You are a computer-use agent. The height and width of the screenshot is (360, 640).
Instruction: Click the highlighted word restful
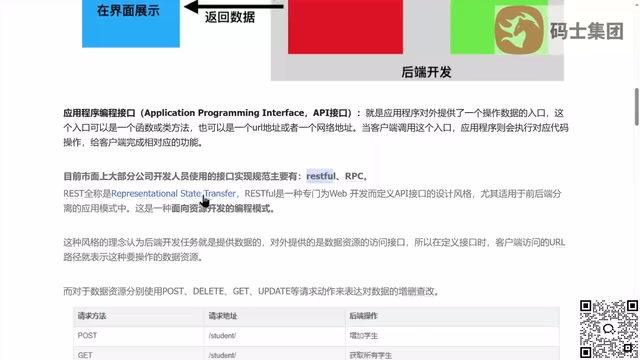pos(320,176)
